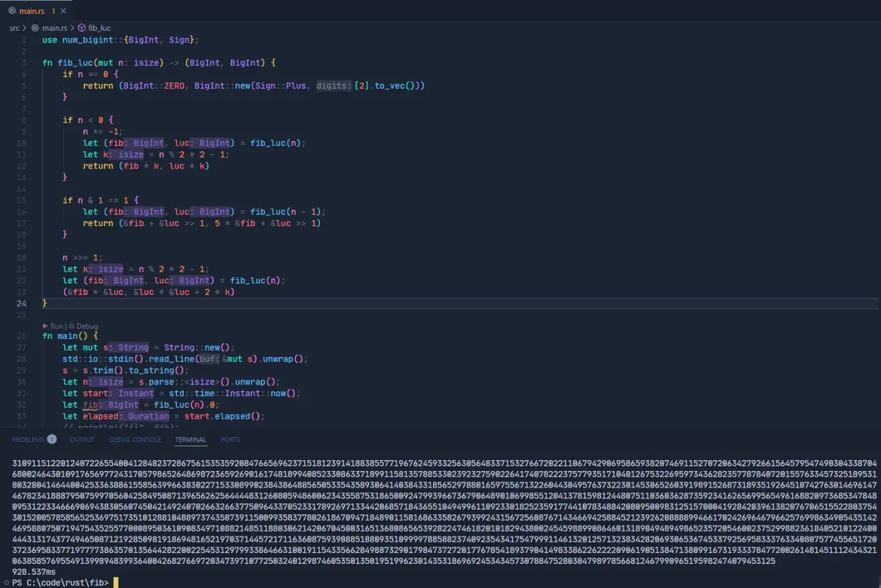881x588 pixels.
Task: Click the 'fn main()' declaration
Action: pos(70,336)
